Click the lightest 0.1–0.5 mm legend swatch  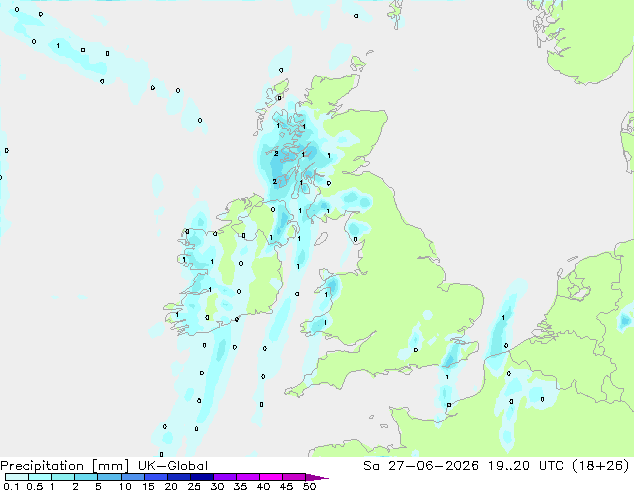[17, 477]
